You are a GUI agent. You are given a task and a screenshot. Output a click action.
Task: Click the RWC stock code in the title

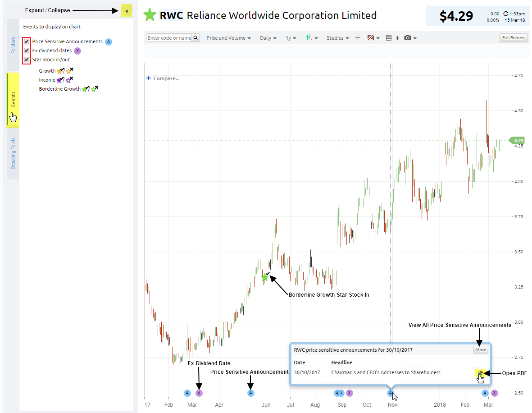(x=171, y=15)
